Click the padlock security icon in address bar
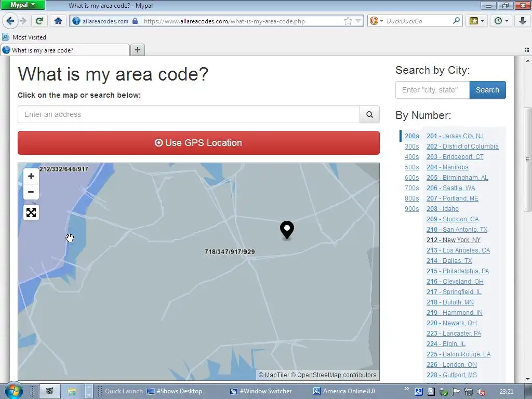 tap(135, 21)
